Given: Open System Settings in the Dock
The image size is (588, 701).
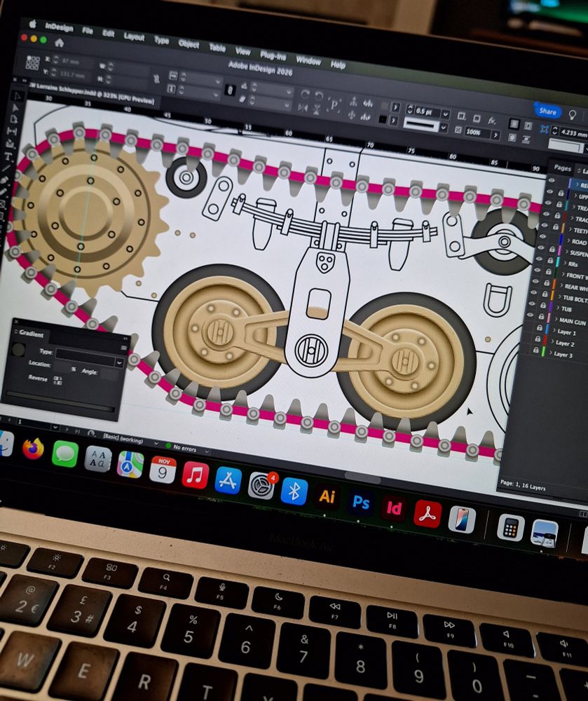Looking at the screenshot, I should pos(261,485).
